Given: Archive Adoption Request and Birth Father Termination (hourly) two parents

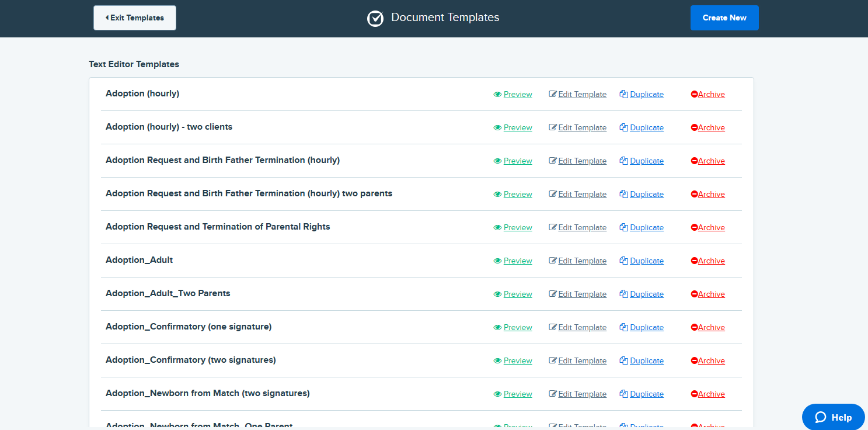Looking at the screenshot, I should tap(711, 194).
